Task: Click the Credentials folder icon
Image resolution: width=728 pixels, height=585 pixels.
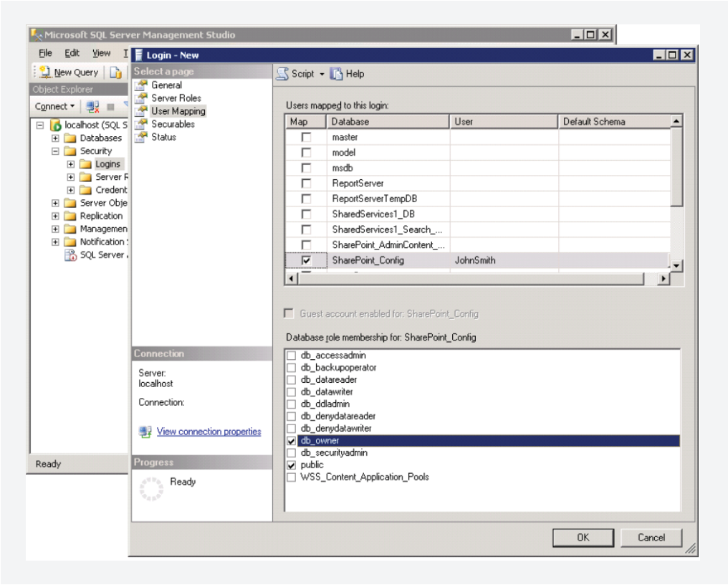Action: pyautogui.click(x=85, y=190)
